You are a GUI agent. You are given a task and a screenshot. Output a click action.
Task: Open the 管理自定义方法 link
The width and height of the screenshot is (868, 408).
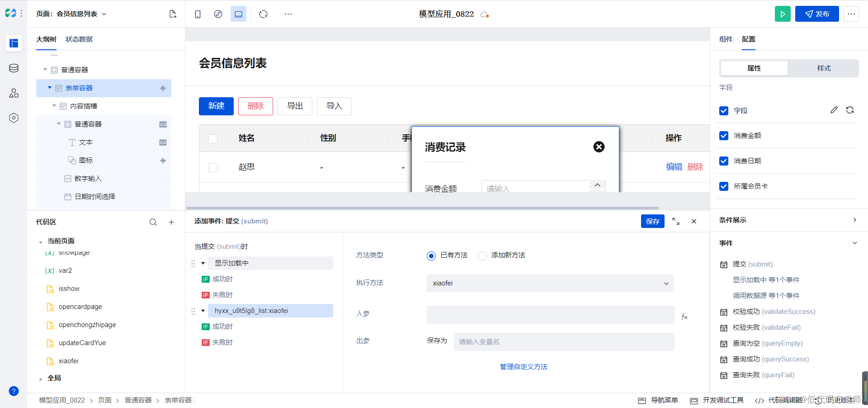click(x=524, y=367)
